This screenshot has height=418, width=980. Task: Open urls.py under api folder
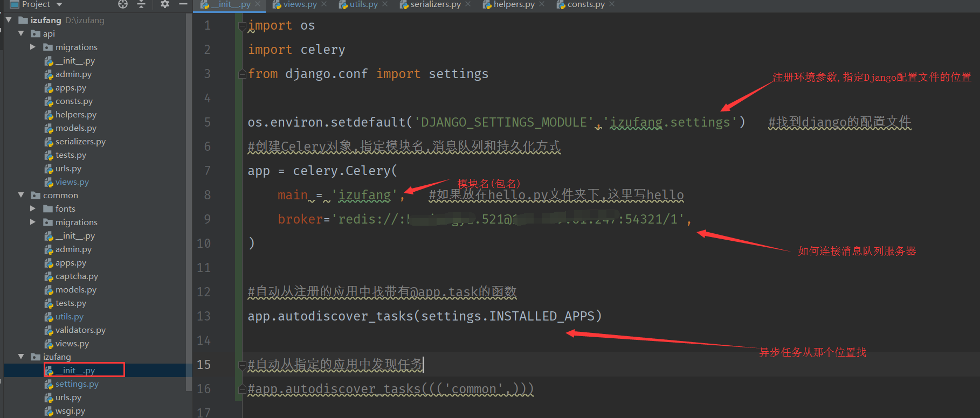click(68, 169)
